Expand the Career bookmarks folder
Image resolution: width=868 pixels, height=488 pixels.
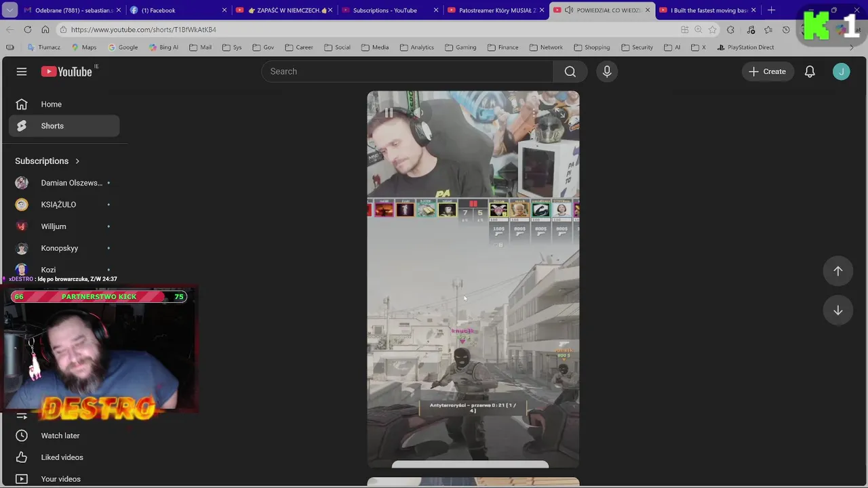(299, 47)
